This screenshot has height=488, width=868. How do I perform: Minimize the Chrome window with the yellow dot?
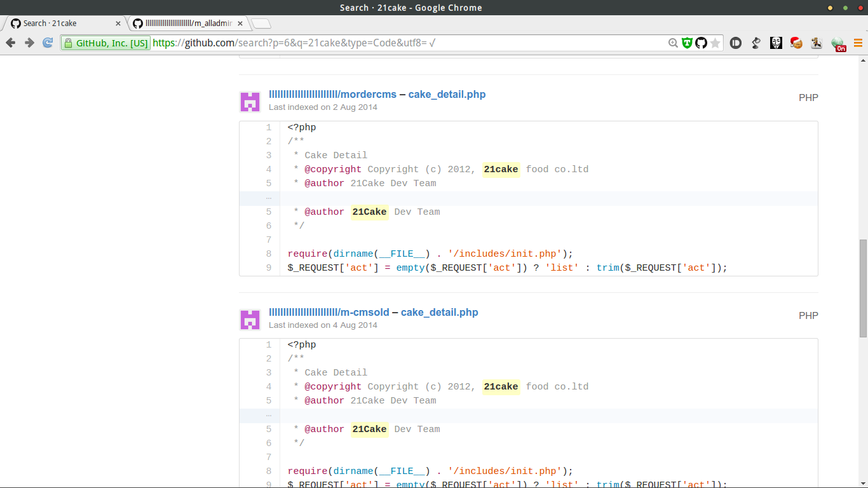(830, 8)
